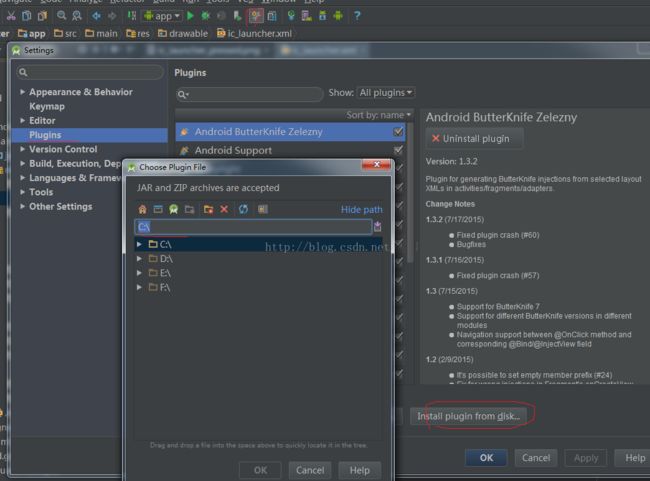Select Keymap in the settings sidebar
This screenshot has height=481, width=650.
(47, 107)
